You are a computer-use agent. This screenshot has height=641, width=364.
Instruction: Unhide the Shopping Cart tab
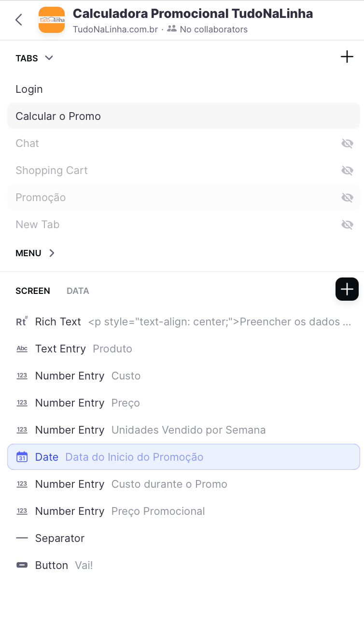347,170
